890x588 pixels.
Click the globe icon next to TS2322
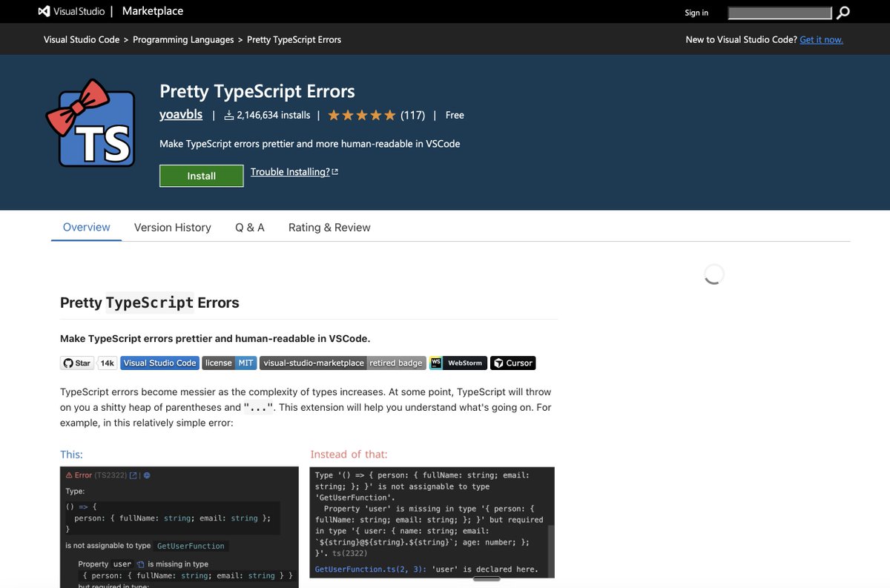[147, 475]
